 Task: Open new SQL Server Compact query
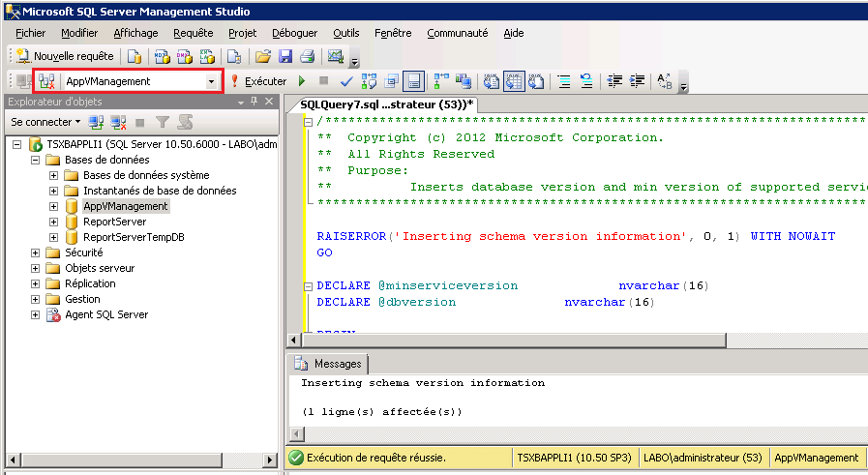234,56
